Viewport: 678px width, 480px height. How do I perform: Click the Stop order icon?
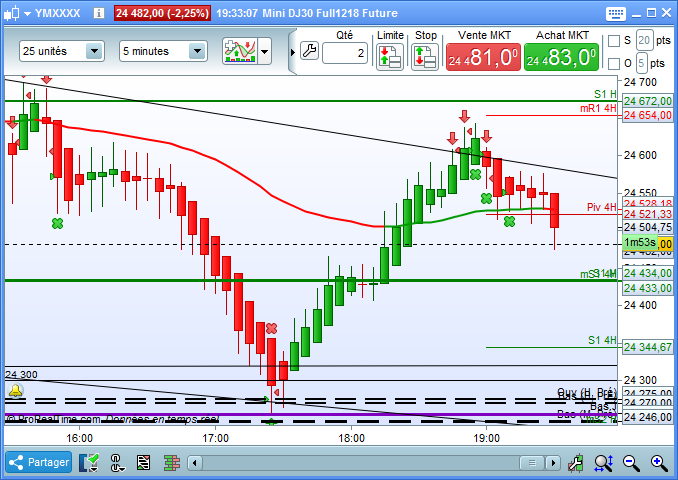click(x=424, y=57)
